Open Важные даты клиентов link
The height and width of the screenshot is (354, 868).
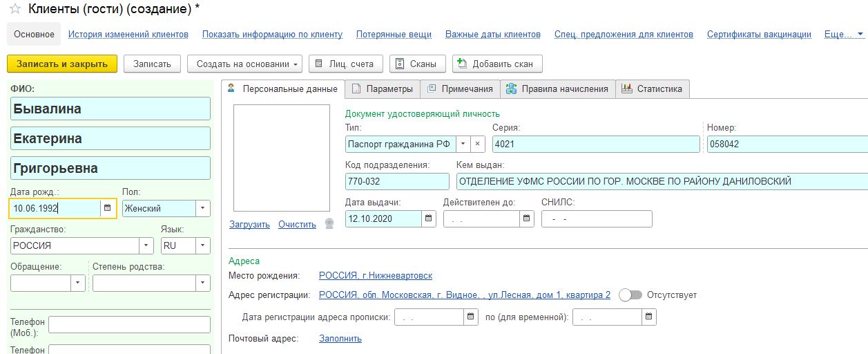[493, 34]
